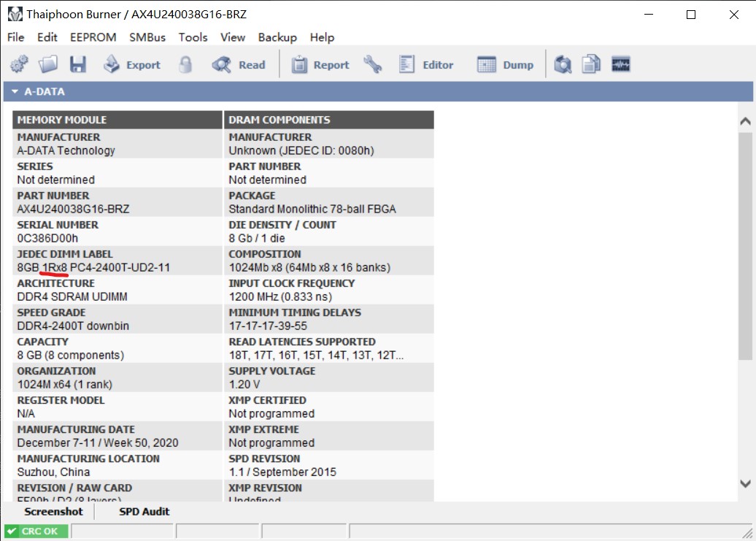Select the 8 GB (8 components) value

tap(71, 356)
